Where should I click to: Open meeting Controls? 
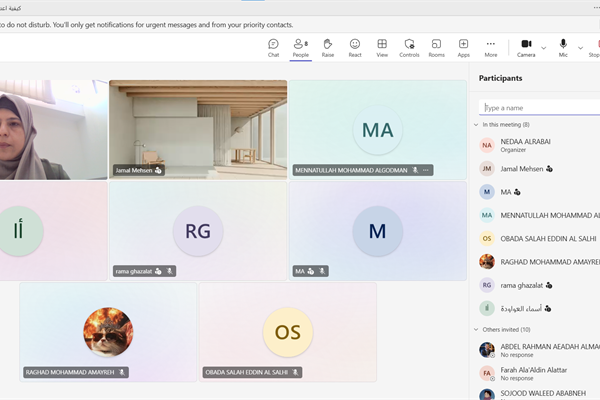coord(409,48)
